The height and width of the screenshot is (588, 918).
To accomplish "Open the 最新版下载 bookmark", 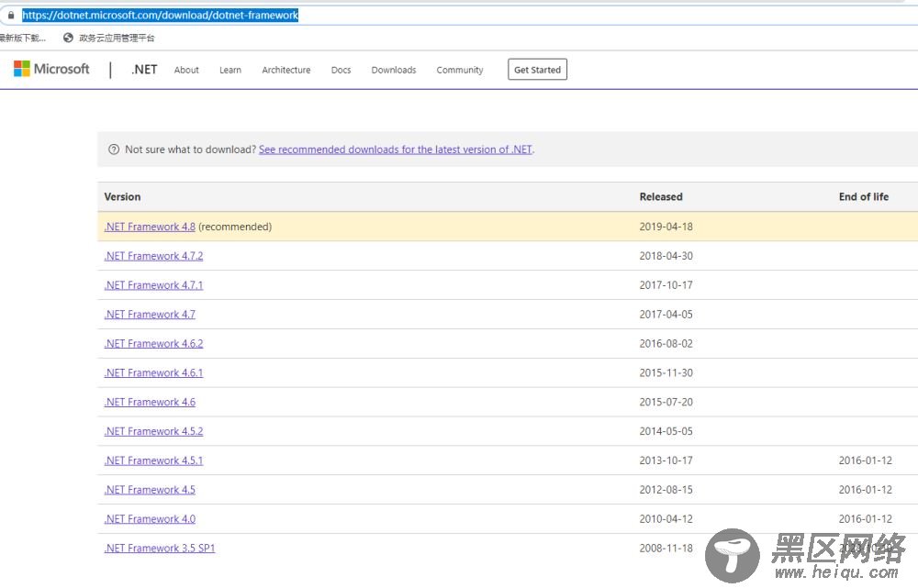I will coord(23,38).
